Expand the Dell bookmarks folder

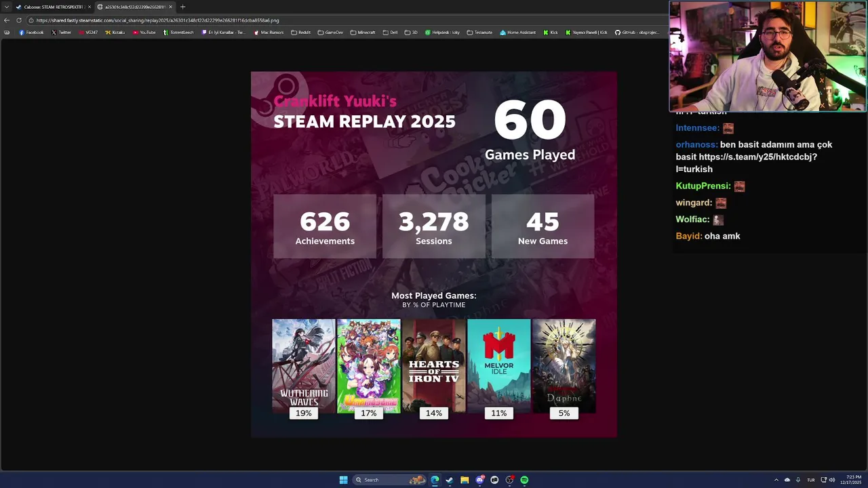(390, 33)
